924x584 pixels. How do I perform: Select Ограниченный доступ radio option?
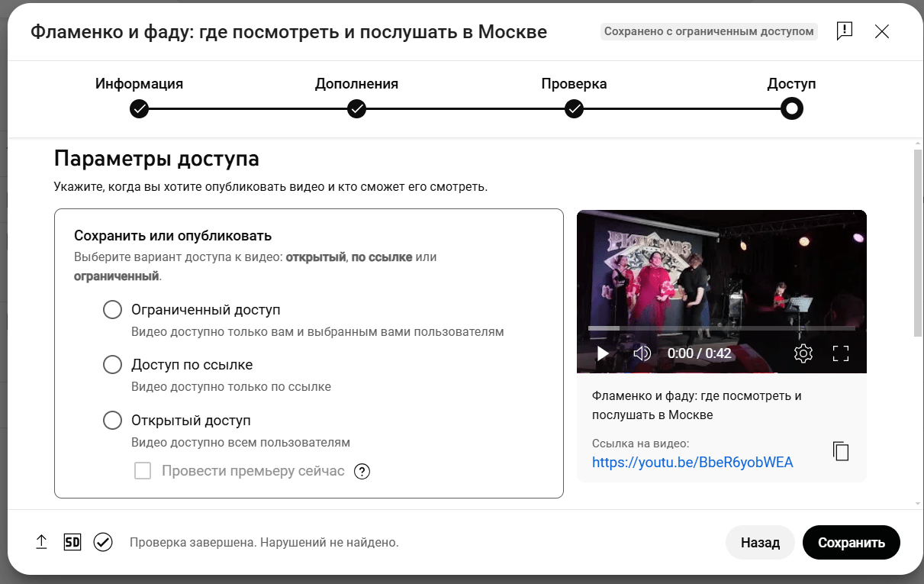pyautogui.click(x=112, y=310)
